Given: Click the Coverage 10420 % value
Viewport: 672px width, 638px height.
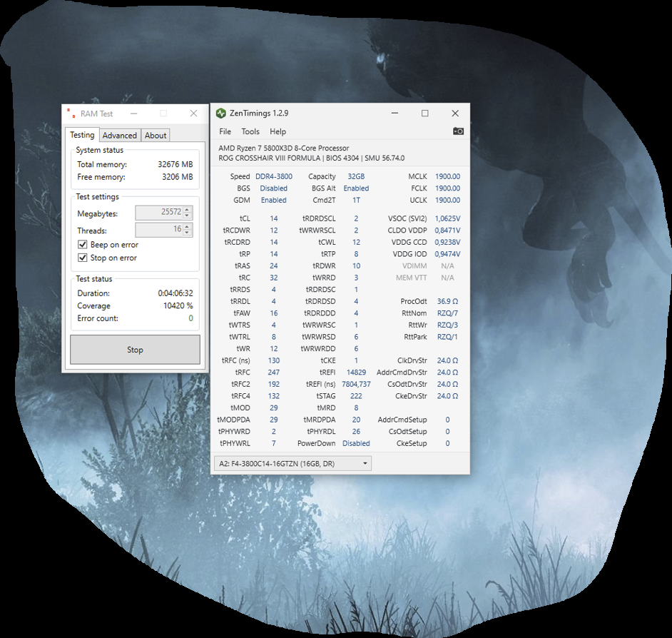Looking at the screenshot, I should (x=178, y=305).
